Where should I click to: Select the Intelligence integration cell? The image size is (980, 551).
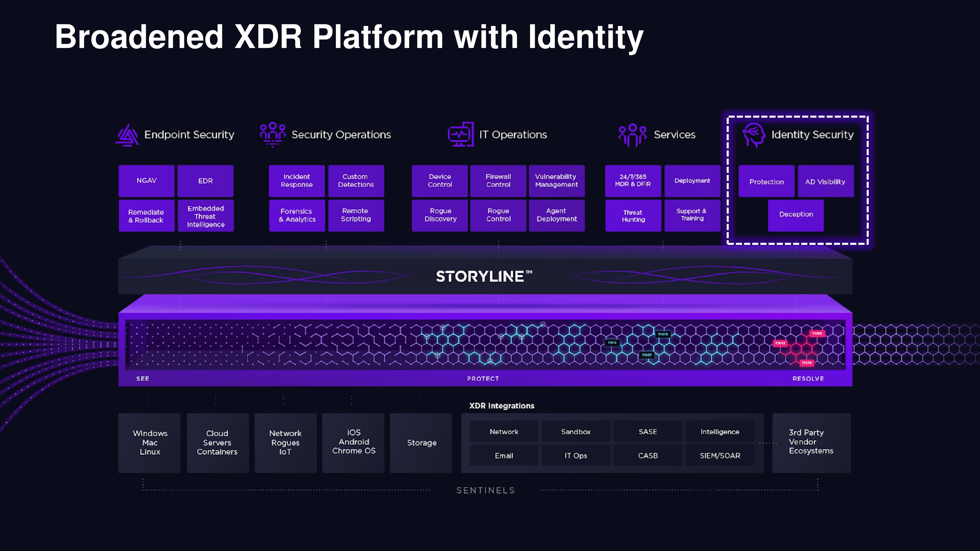(720, 431)
